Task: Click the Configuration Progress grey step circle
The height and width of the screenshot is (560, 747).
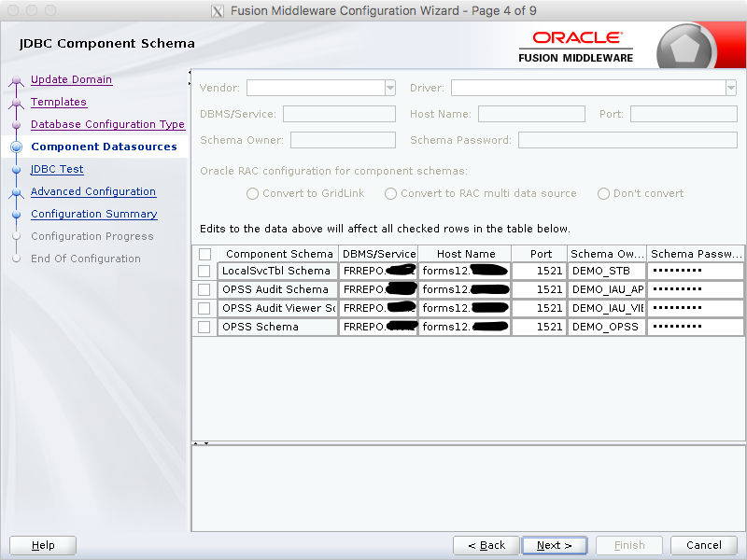Action: tap(17, 236)
